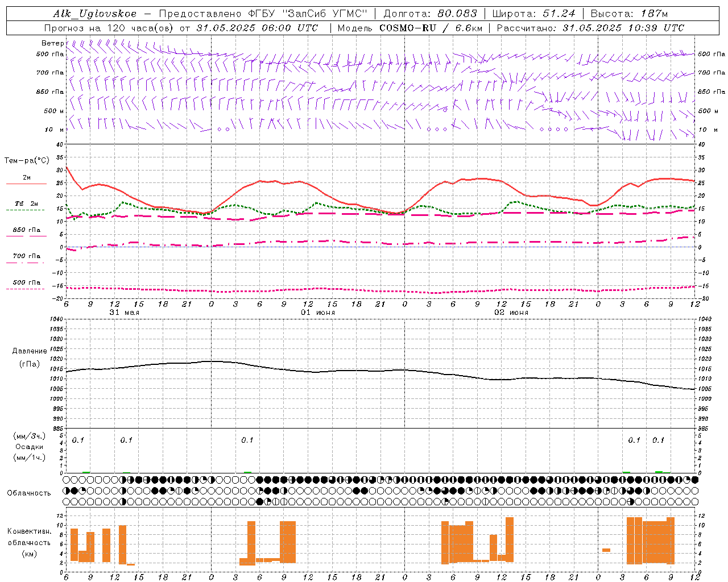Select the Конвективн. облачность (км) label

[29, 542]
